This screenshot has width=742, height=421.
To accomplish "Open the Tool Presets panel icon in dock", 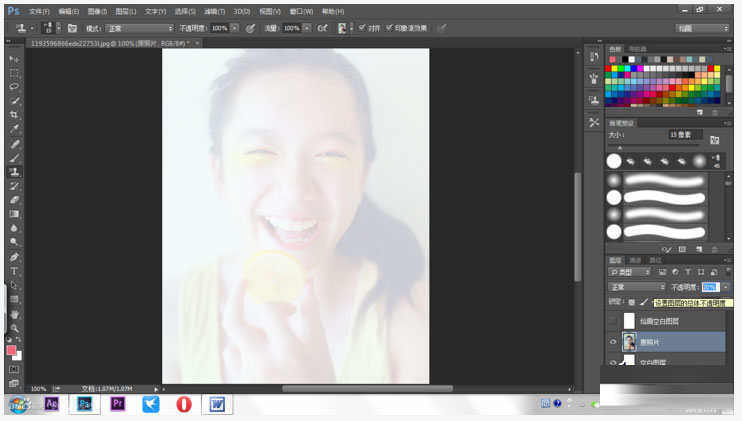I will (594, 123).
